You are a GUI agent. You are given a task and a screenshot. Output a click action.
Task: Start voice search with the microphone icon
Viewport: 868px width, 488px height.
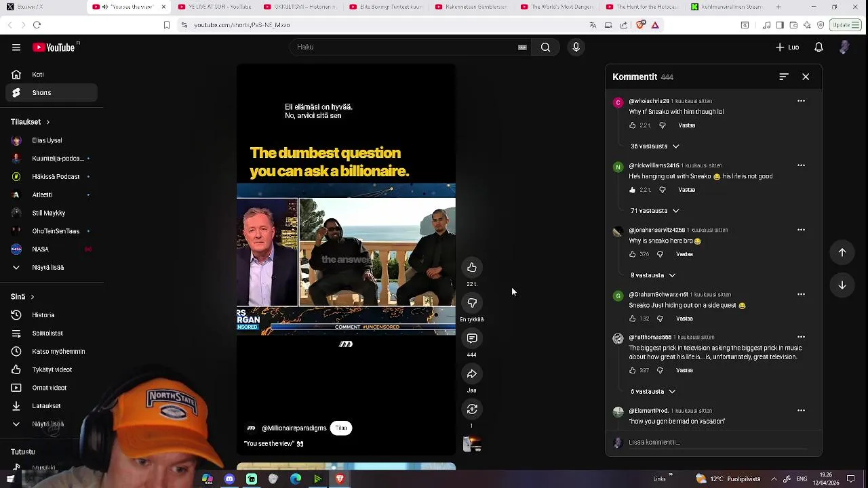pos(576,47)
